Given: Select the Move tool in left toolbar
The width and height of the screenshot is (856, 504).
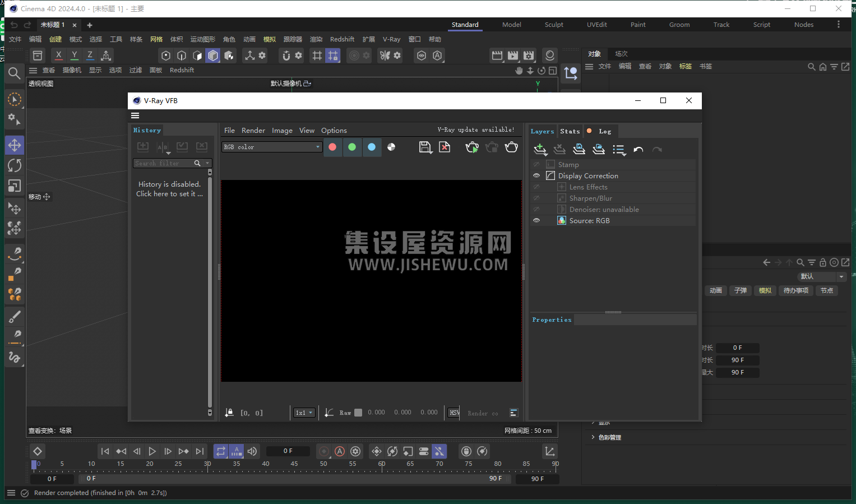Looking at the screenshot, I should (15, 145).
